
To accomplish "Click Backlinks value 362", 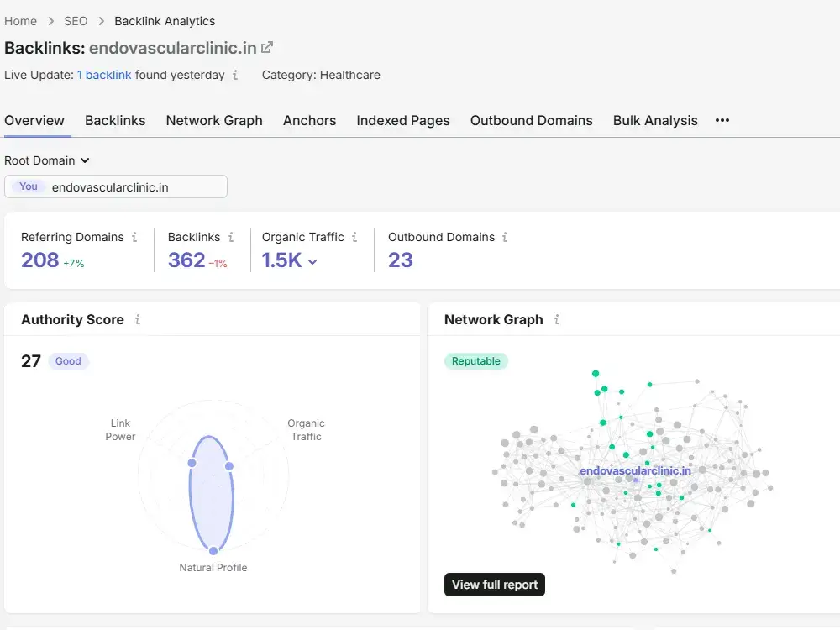I will (x=186, y=260).
